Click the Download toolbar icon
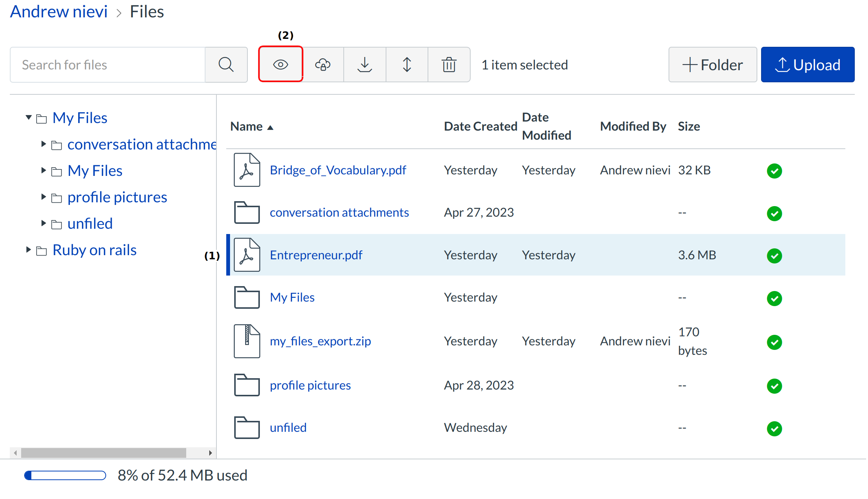Screen dimensions: 868x499 pyautogui.click(x=364, y=65)
